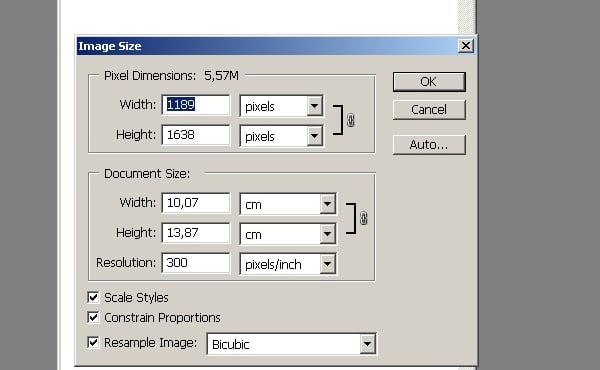This screenshot has height=370, width=600.
Task: Click the Pixel Dimensions 5,57M label
Action: 171,76
